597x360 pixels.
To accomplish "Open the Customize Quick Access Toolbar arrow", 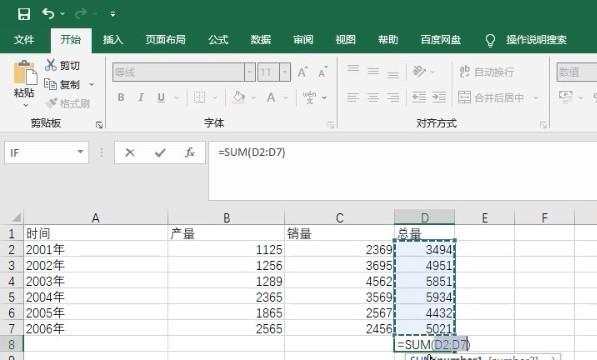I will click(113, 14).
